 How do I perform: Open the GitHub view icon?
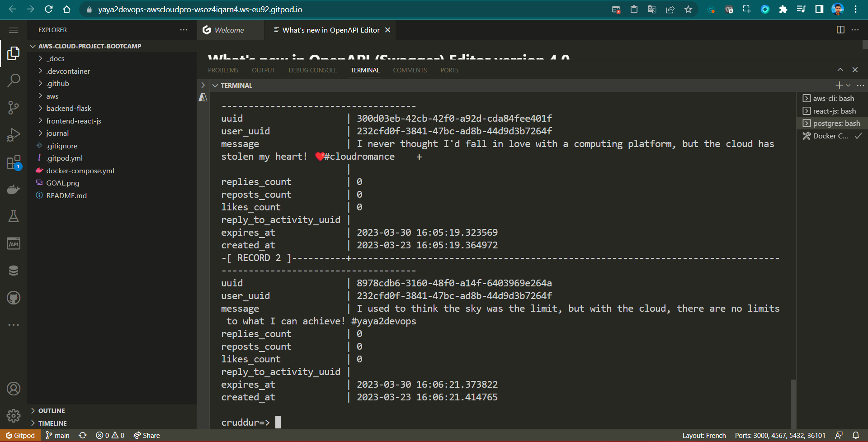tap(14, 298)
